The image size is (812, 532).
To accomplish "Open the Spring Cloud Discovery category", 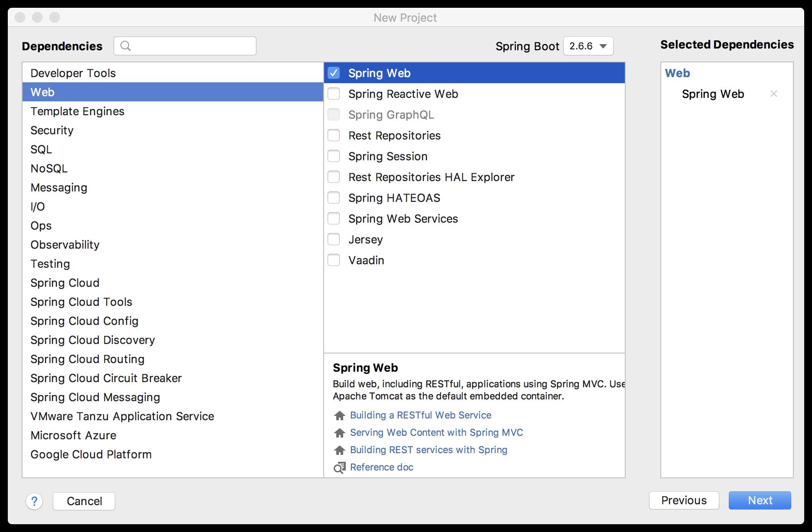I will coord(173,340).
